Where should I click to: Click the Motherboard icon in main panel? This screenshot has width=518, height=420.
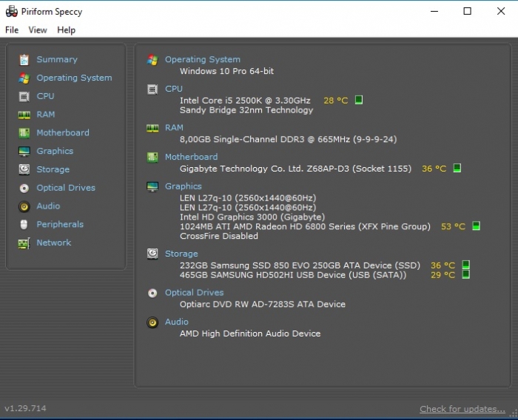pyautogui.click(x=152, y=157)
